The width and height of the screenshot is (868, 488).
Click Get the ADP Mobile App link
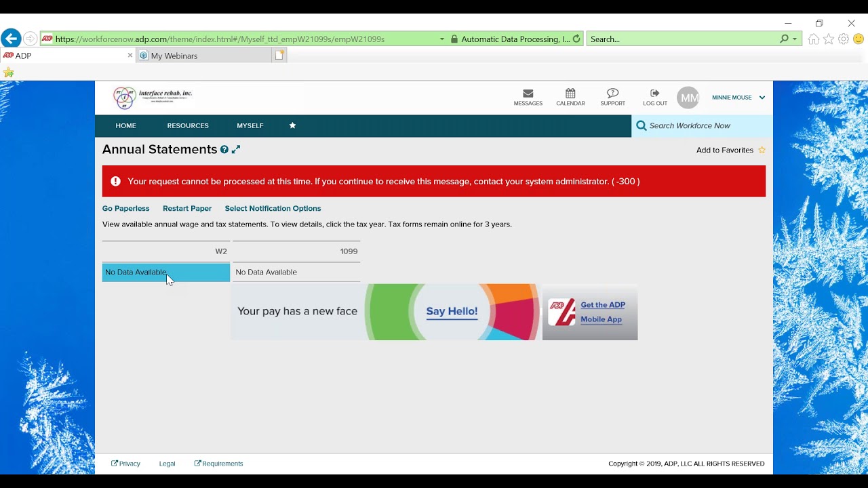[602, 312]
